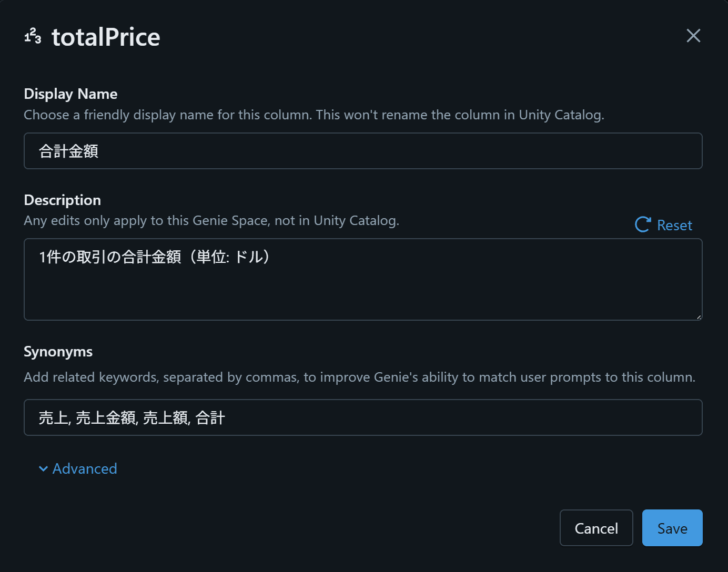Focus the Display Name field containing 合計金額
This screenshot has width=728, height=572.
pos(363,151)
